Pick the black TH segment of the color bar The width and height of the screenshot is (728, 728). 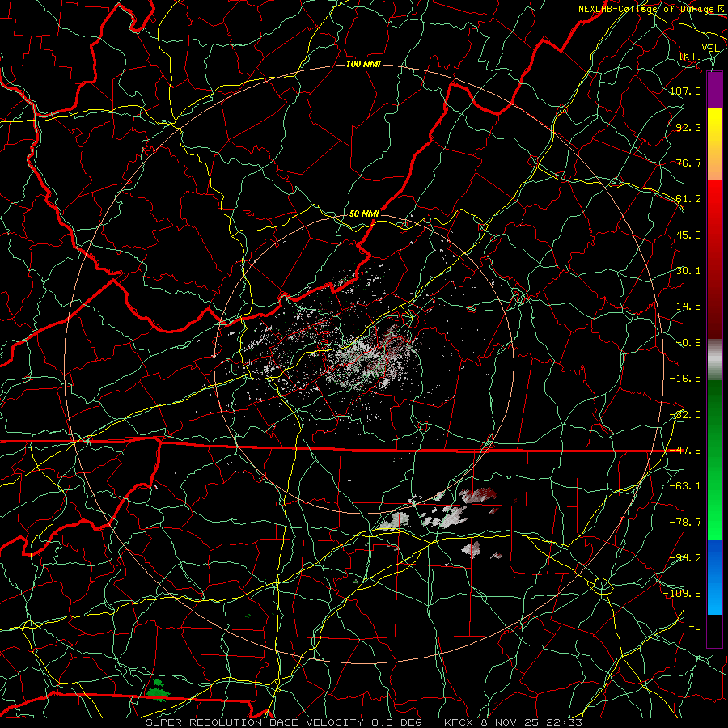click(714, 630)
